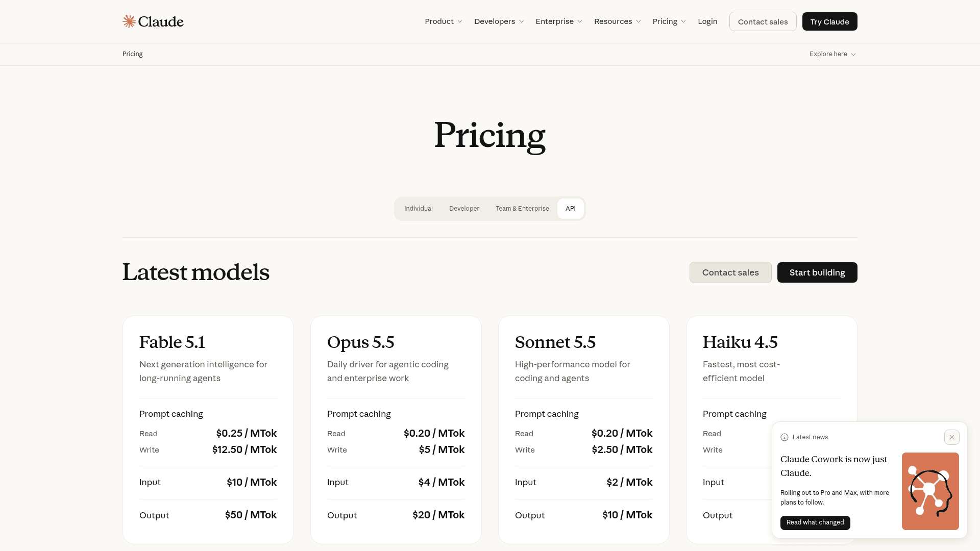Switch to the Developer pricing tab
980x551 pixels.
pyautogui.click(x=464, y=209)
